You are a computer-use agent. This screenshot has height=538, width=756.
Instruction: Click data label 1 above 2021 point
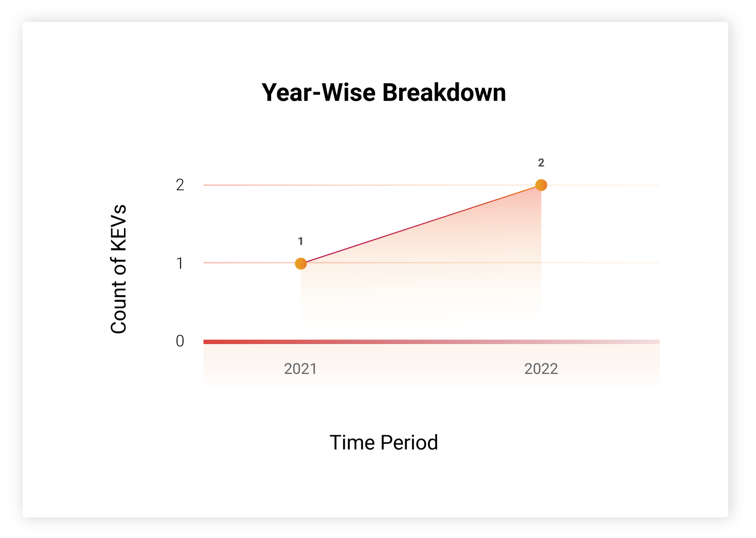[x=300, y=241]
